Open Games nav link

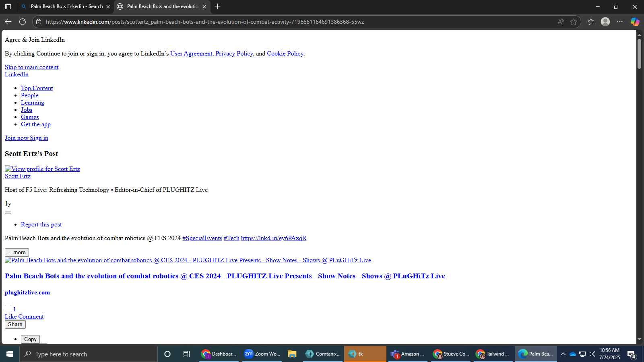[30, 117]
